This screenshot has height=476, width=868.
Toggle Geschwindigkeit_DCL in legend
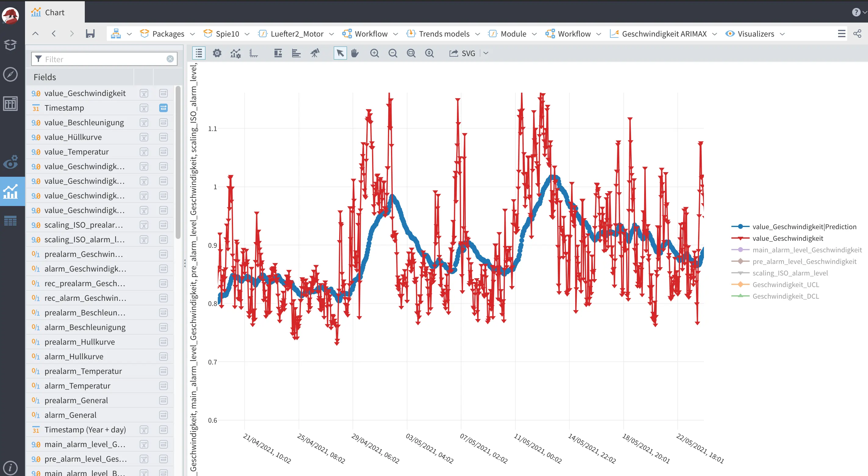785,296
